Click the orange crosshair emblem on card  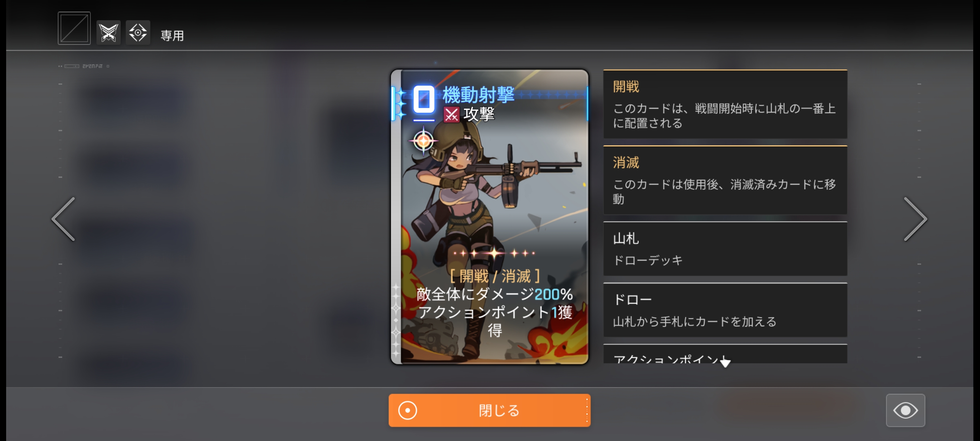424,141
